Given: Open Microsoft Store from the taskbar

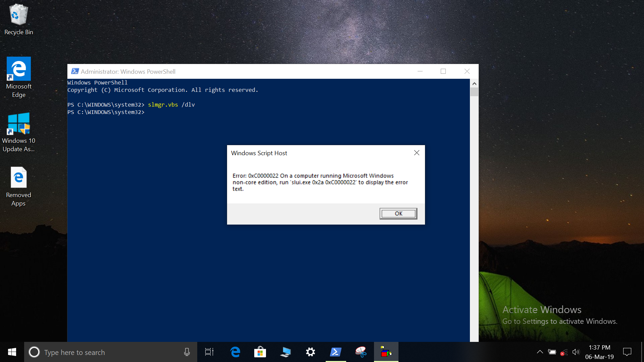Looking at the screenshot, I should (260, 352).
